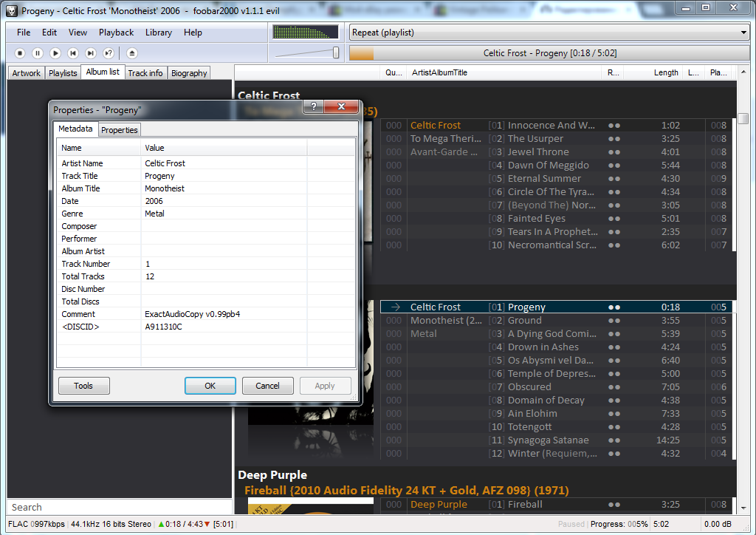The image size is (756, 535).
Task: Select the Album list tab
Action: pos(103,72)
